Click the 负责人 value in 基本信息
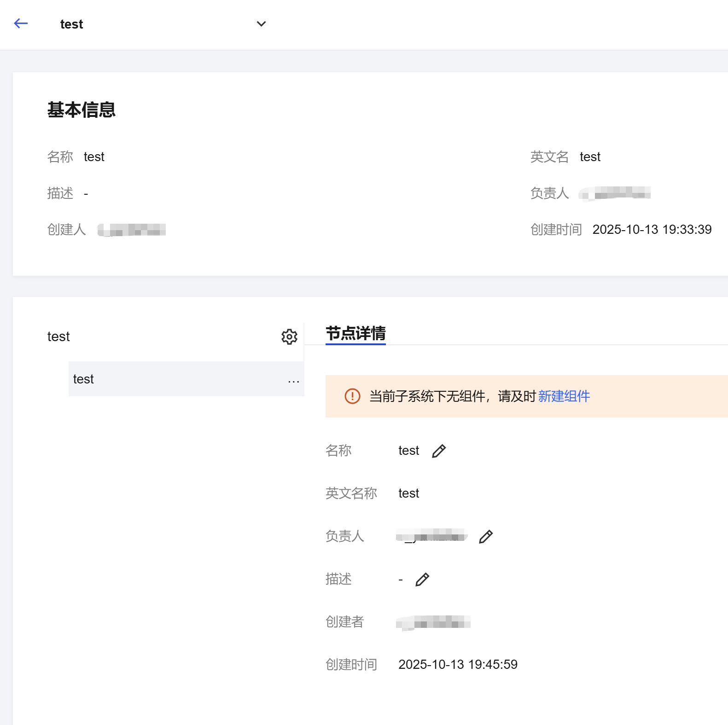 click(615, 193)
